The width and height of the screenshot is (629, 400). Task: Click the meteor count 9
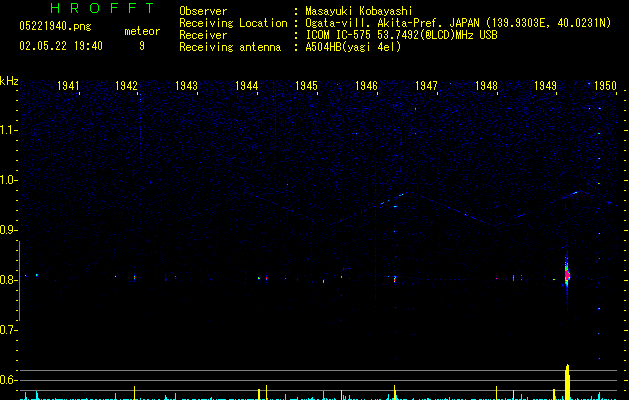[x=142, y=46]
